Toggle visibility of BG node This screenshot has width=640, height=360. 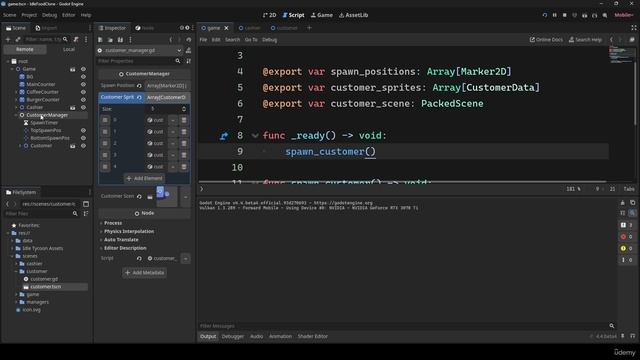tap(83, 77)
